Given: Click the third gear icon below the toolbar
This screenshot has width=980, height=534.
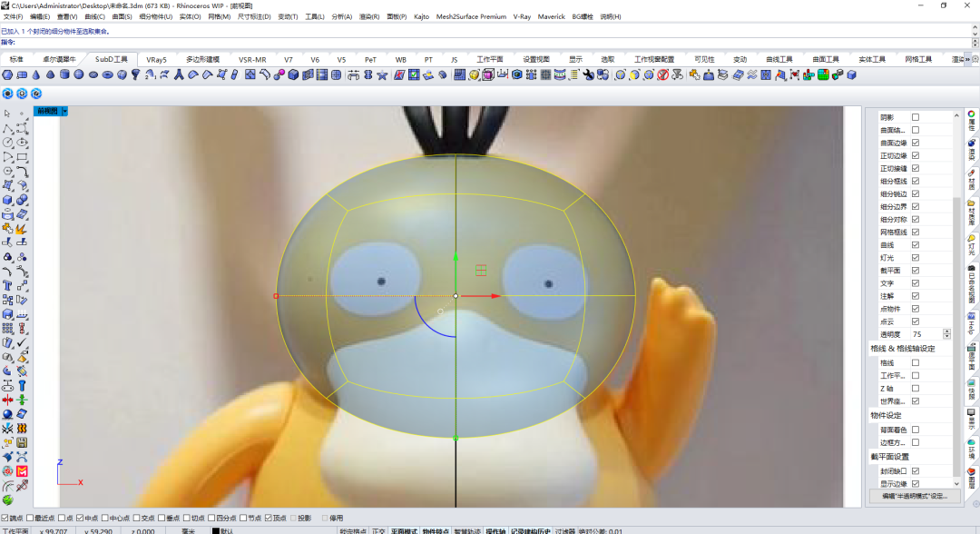Looking at the screenshot, I should coord(36,94).
